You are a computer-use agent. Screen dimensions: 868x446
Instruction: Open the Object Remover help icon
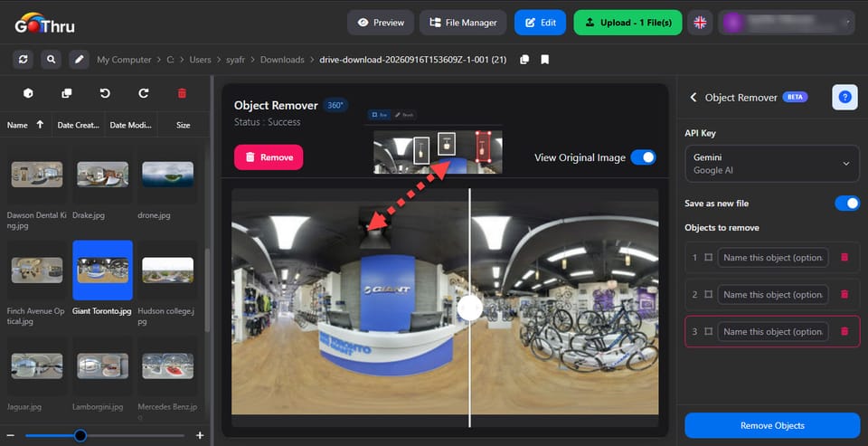(844, 98)
